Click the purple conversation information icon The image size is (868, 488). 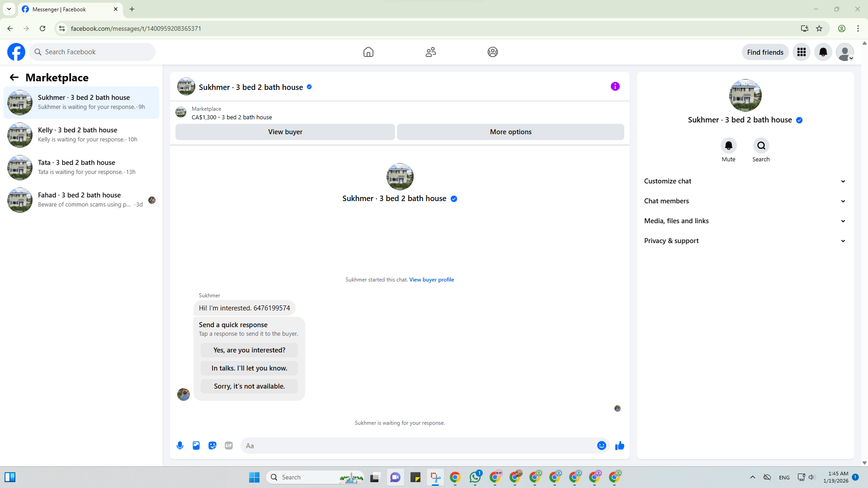point(615,86)
